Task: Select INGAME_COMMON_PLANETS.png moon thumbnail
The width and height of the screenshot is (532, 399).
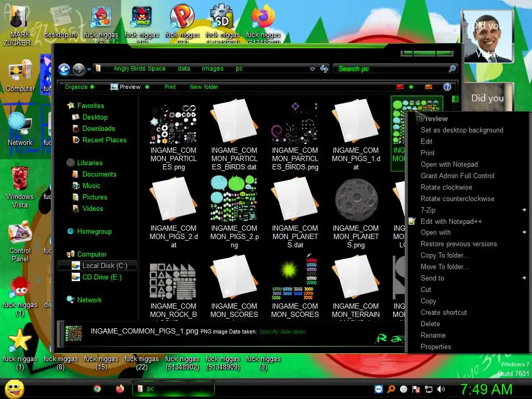Action: (x=356, y=199)
